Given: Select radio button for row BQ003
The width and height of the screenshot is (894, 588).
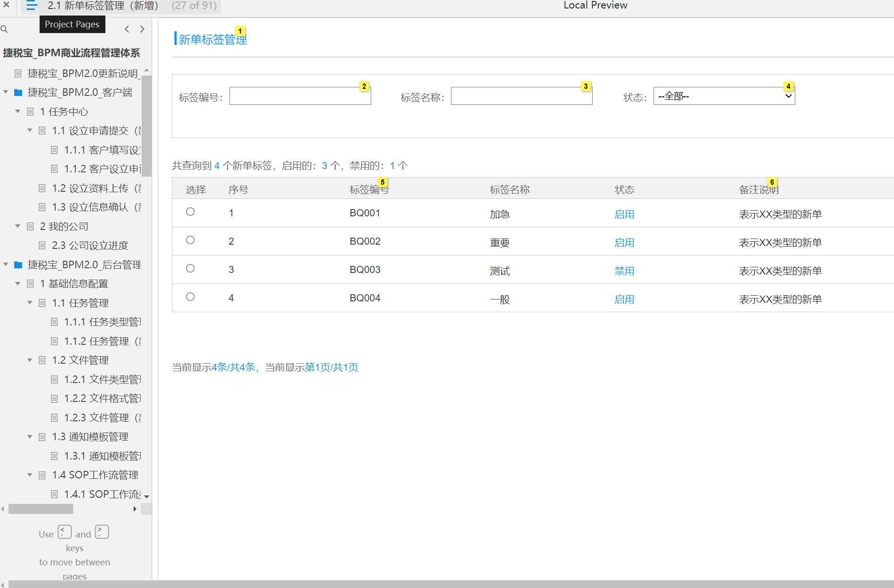Looking at the screenshot, I should tap(190, 268).
